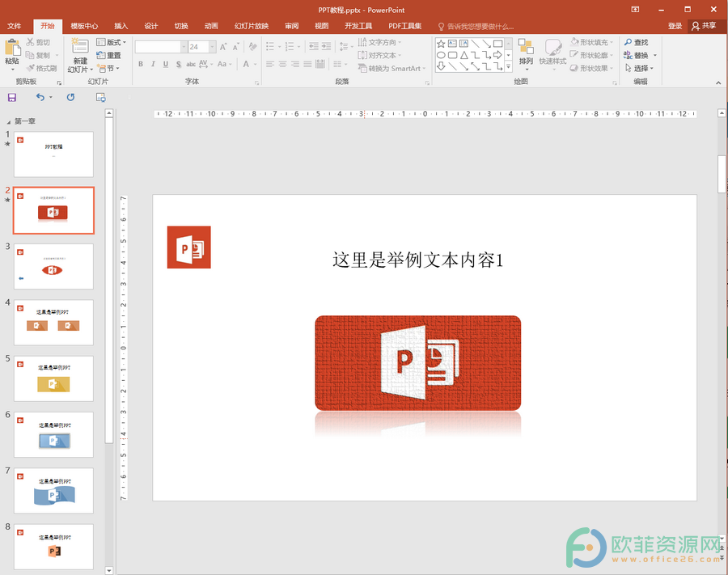This screenshot has width=728, height=575.
Task: Click the increase font size icon
Action: click(x=224, y=47)
